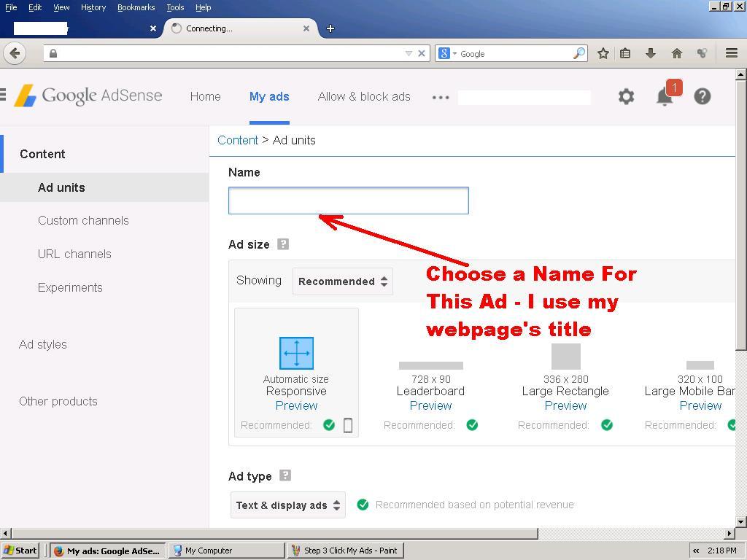This screenshot has height=560, width=747.
Task: Open a new tab with plus button
Action: [330, 28]
